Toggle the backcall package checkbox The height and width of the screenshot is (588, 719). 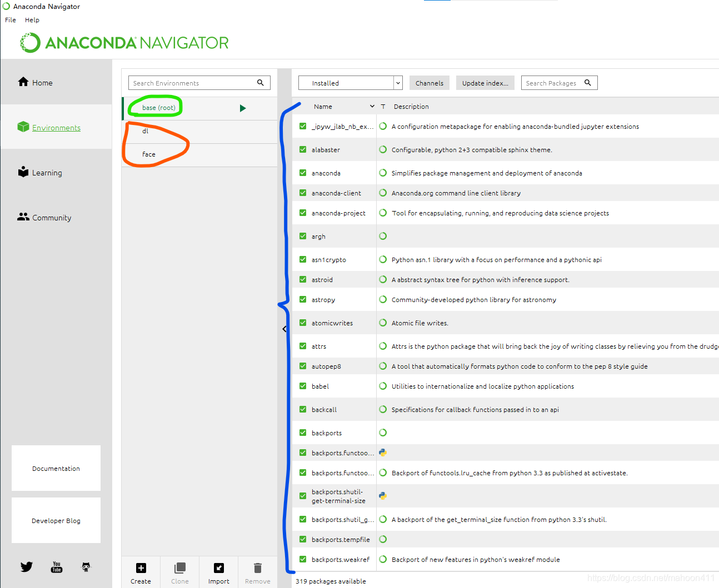(303, 409)
